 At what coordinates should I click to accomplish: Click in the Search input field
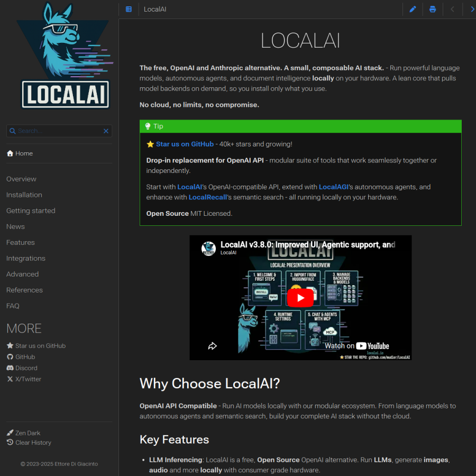[59, 131]
